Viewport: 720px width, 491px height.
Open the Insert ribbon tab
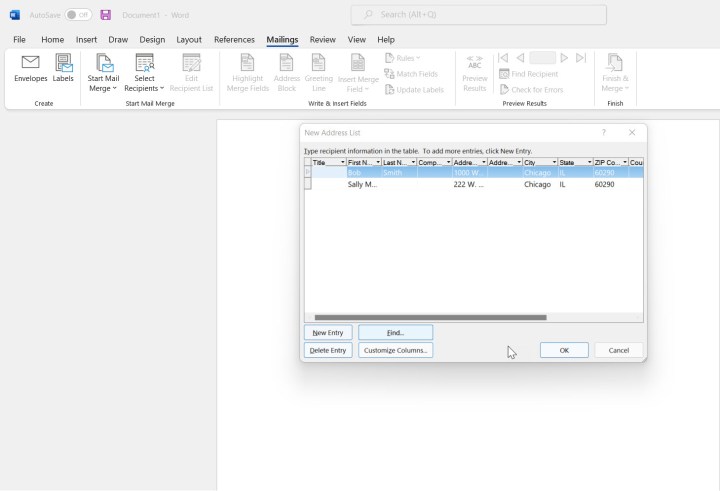pos(87,40)
